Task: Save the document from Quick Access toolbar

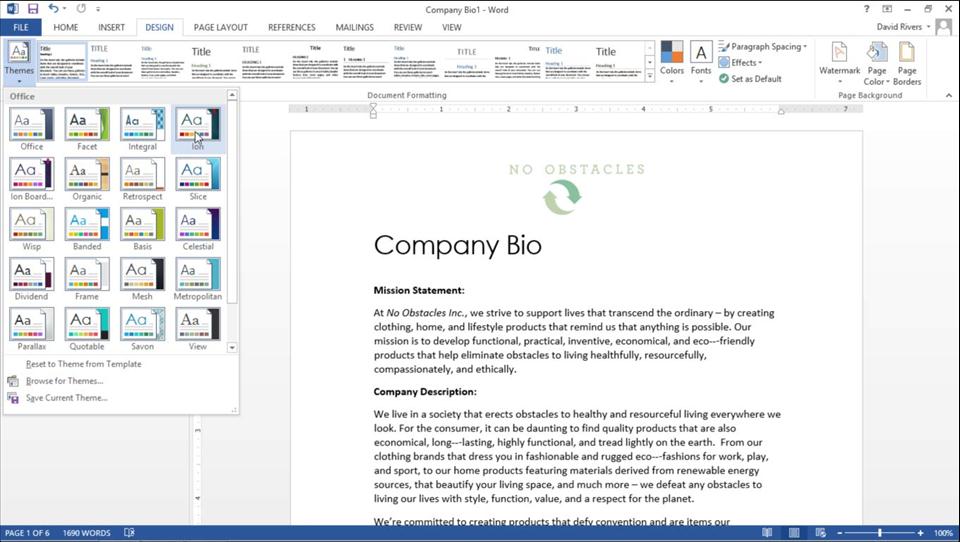Action: point(33,9)
